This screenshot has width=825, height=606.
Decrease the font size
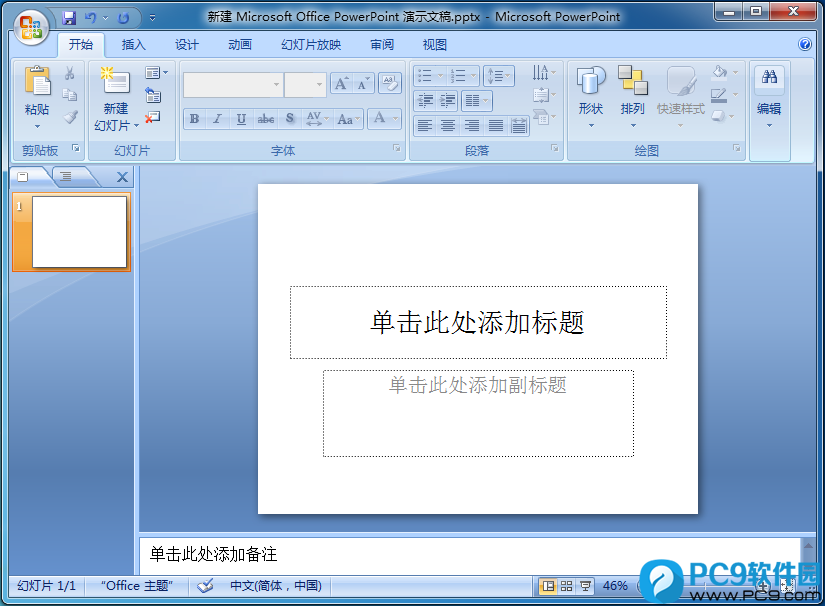[364, 84]
